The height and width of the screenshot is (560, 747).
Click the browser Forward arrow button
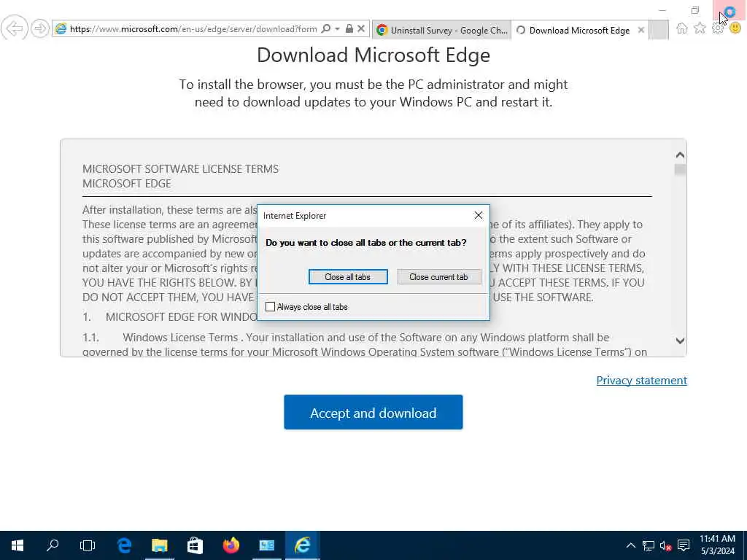pos(40,28)
